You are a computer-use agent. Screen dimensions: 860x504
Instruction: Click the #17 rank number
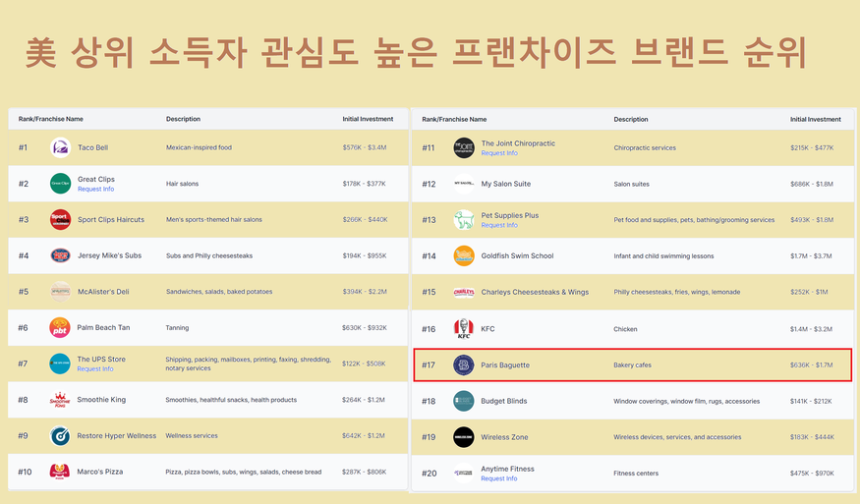[x=429, y=365]
